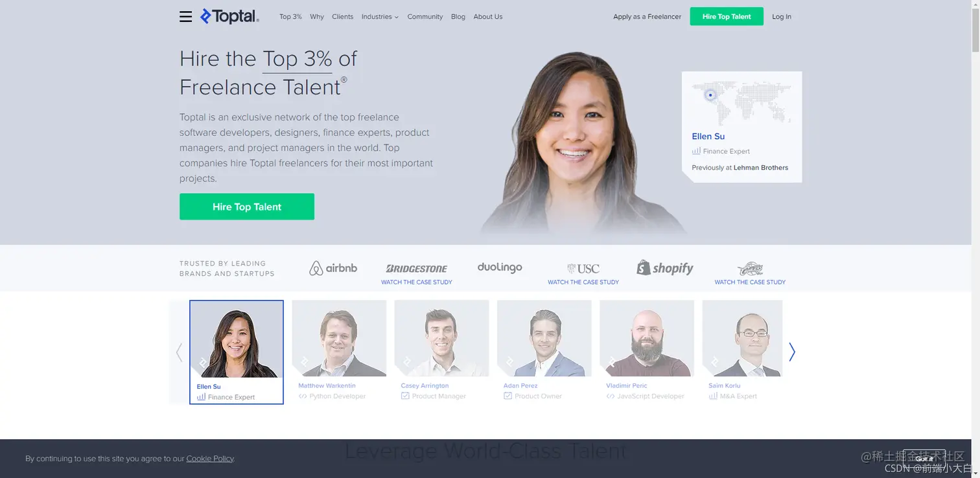Open the Cookie Policy link
Viewport: 980px width, 478px height.
pos(210,459)
